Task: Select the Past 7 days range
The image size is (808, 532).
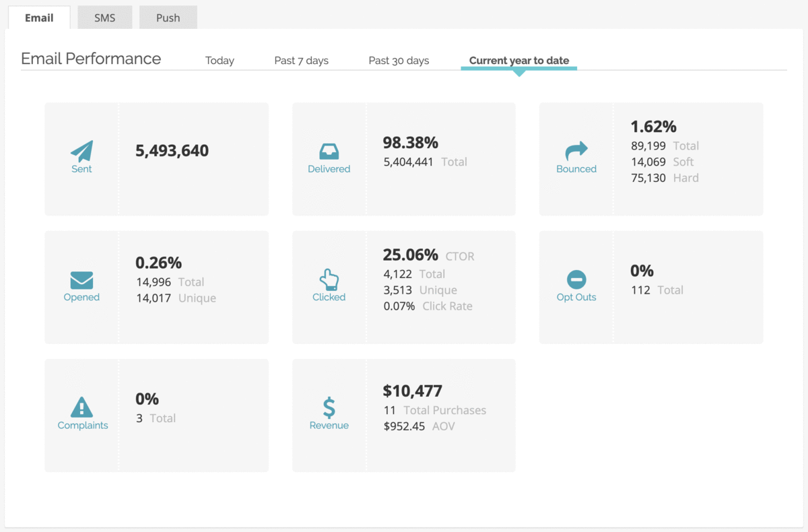Action: pos(301,61)
